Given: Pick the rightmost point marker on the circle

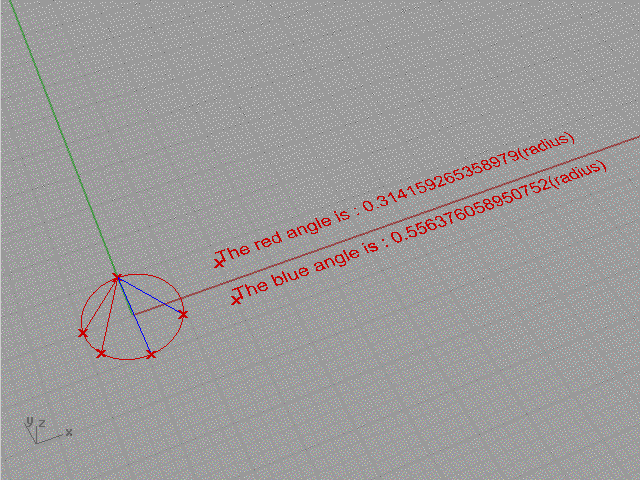Looking at the screenshot, I should click(x=183, y=314).
